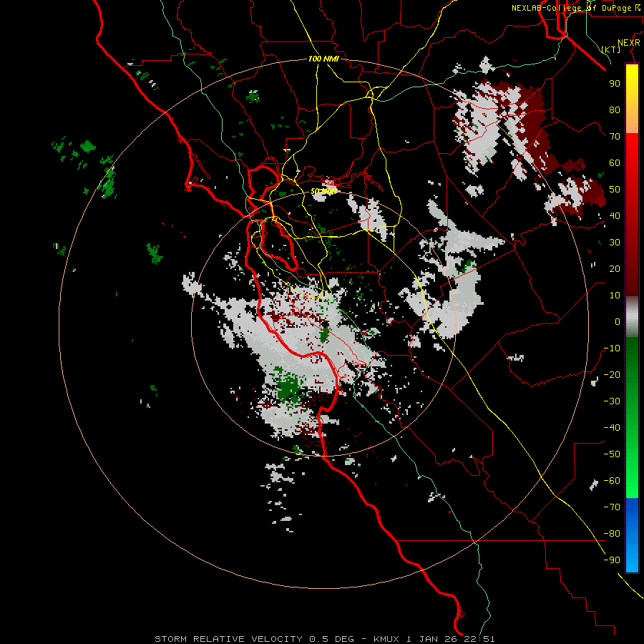
Task: Click the -70 scale value
Action: [x=612, y=507]
